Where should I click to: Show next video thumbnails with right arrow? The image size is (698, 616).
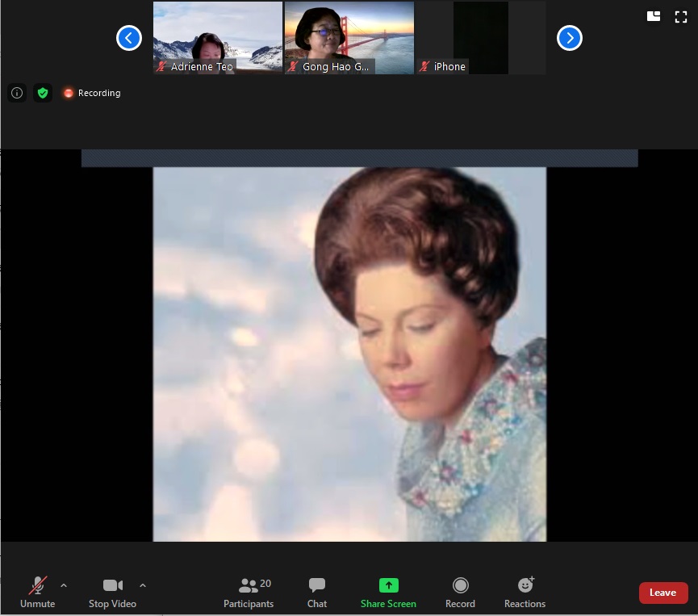(570, 38)
